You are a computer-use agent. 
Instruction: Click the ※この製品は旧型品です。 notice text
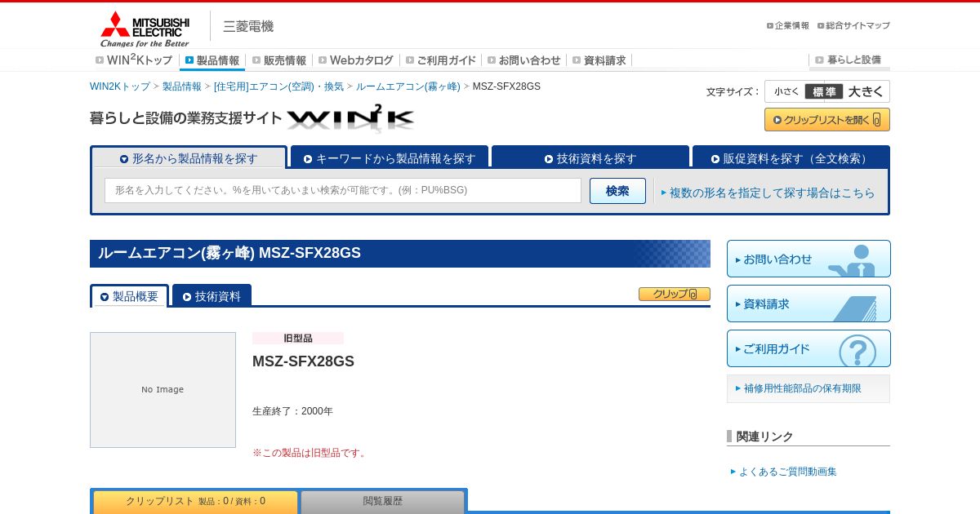click(x=311, y=453)
